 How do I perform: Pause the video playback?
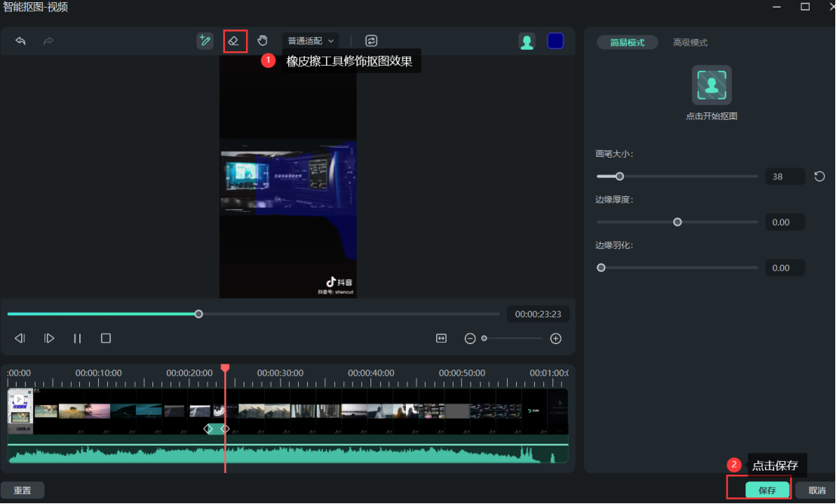pyautogui.click(x=77, y=339)
